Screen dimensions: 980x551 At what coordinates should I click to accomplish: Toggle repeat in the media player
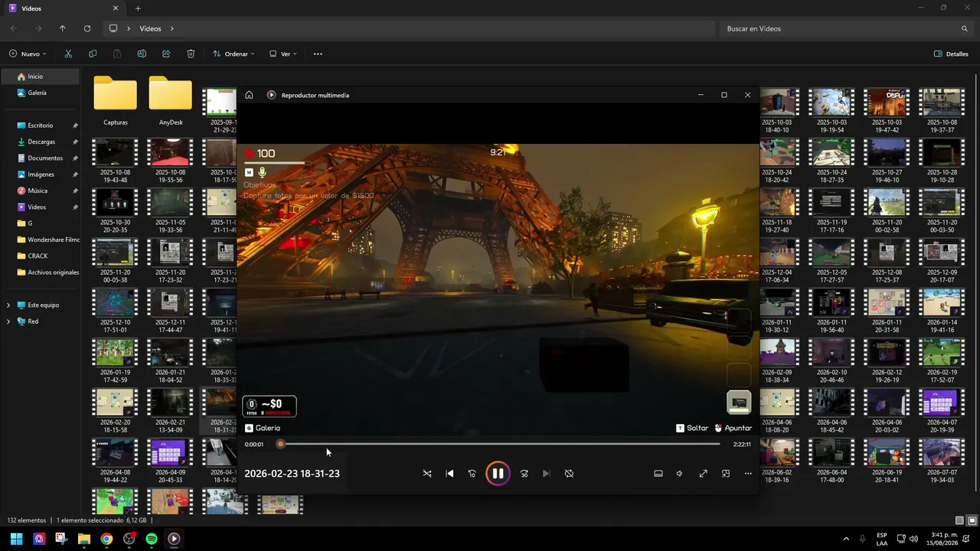[x=569, y=474]
